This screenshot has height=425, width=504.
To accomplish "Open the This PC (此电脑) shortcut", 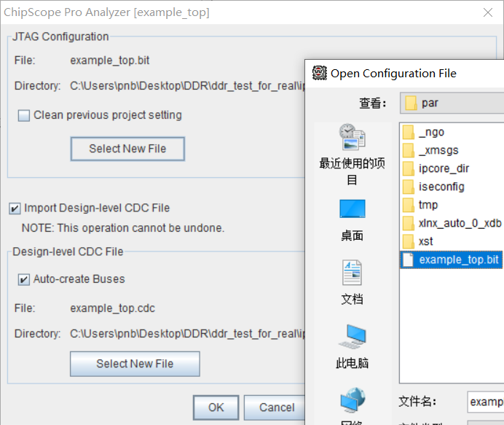I will (x=352, y=346).
